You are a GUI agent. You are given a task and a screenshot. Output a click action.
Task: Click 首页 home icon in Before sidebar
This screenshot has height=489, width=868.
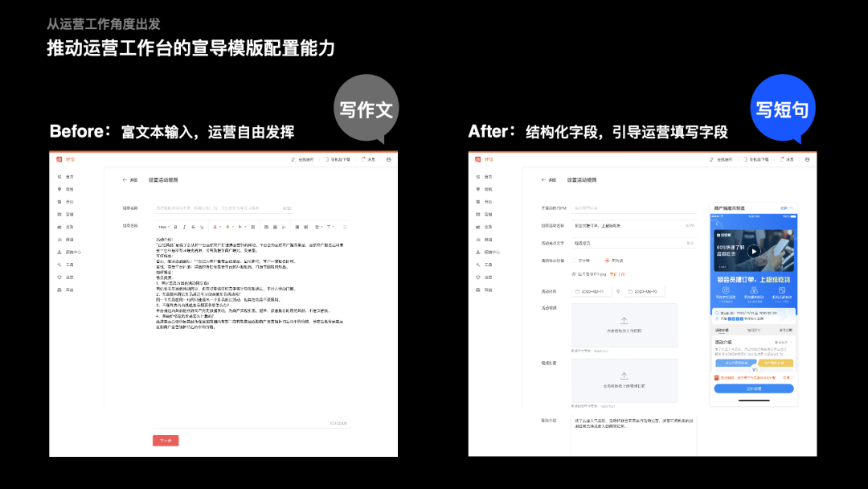(x=59, y=177)
